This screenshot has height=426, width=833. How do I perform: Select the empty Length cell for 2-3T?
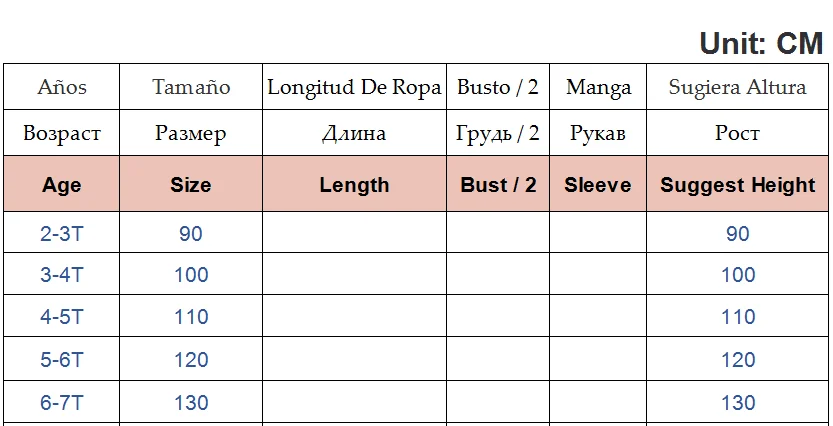[354, 234]
